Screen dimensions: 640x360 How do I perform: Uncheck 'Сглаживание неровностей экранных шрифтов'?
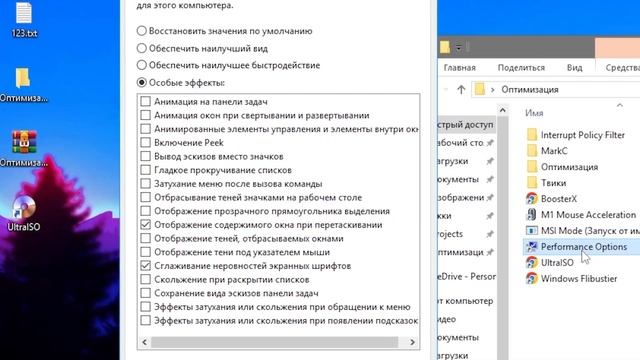145,266
